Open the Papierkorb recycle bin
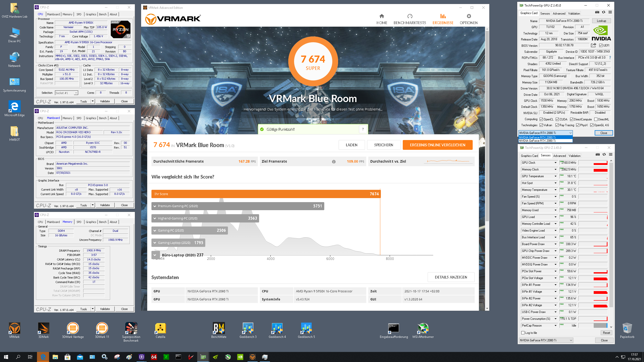This screenshot has height=362, width=644. coord(627,330)
